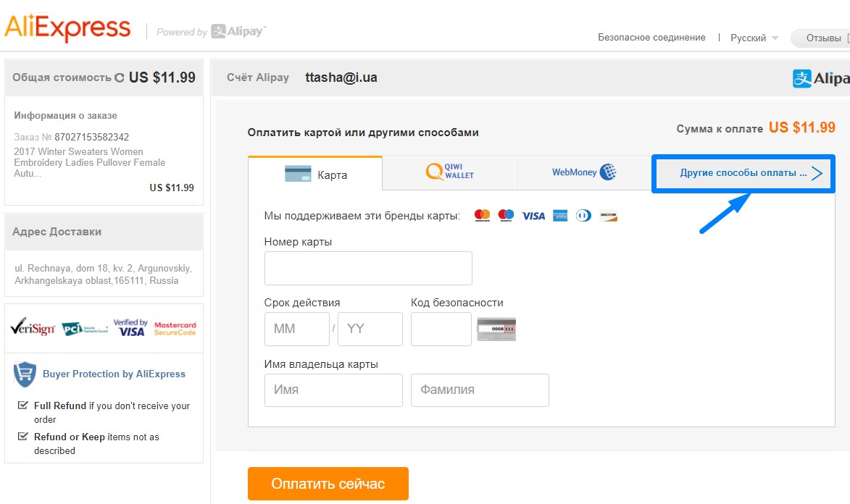Click the Номер карты input field
The height and width of the screenshot is (504, 850).
coord(368,268)
